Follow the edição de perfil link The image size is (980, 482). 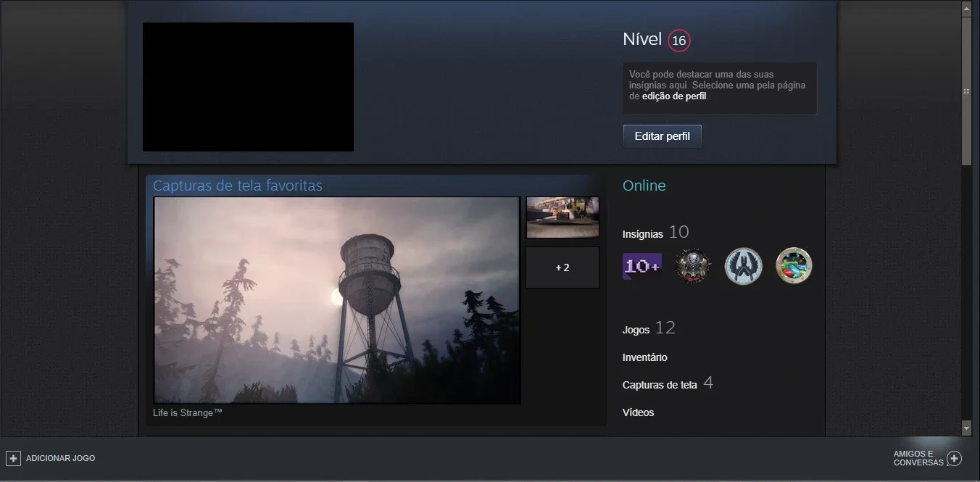(674, 96)
